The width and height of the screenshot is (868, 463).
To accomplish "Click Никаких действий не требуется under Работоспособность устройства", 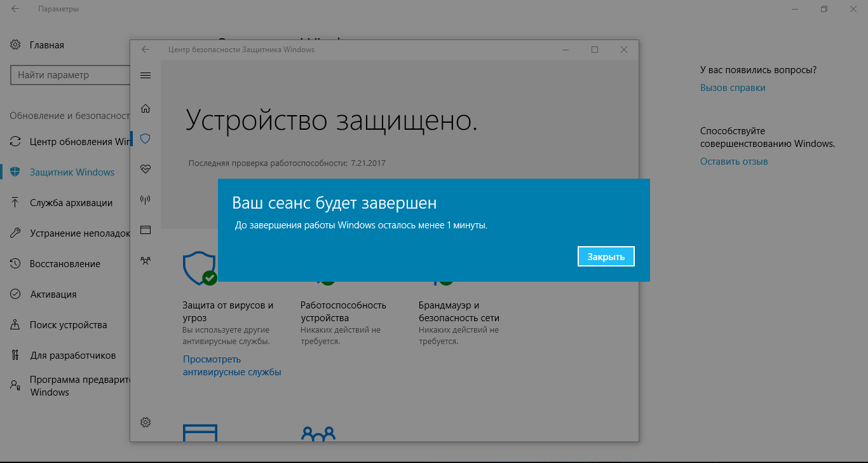I will point(341,336).
